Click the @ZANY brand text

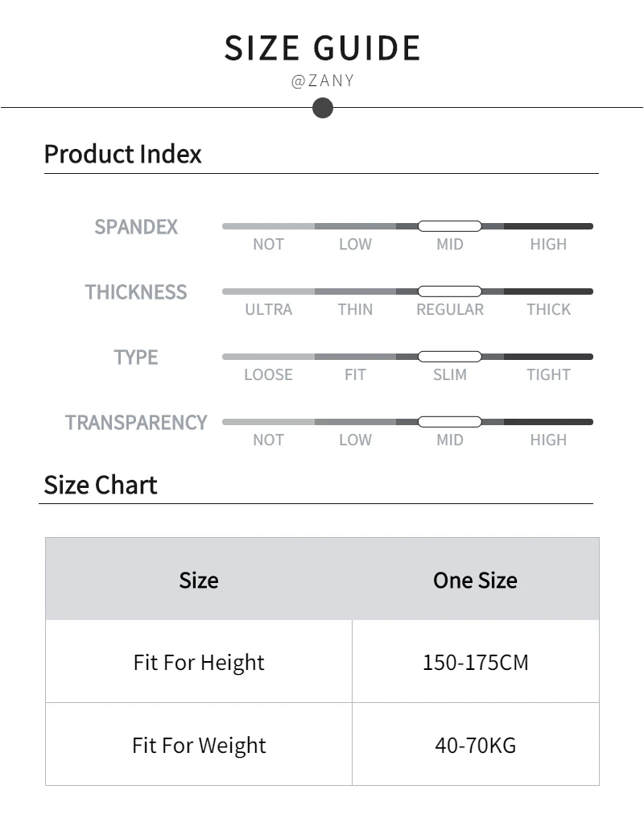coord(322,81)
